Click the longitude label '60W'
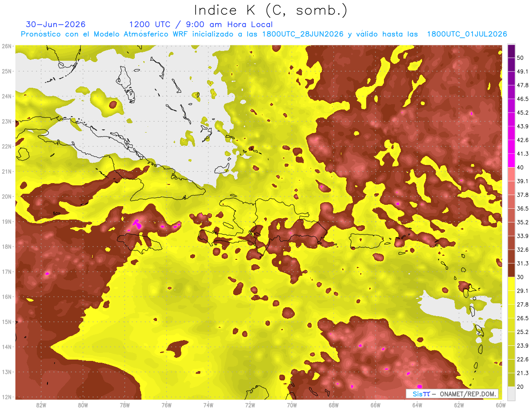 tap(501, 405)
